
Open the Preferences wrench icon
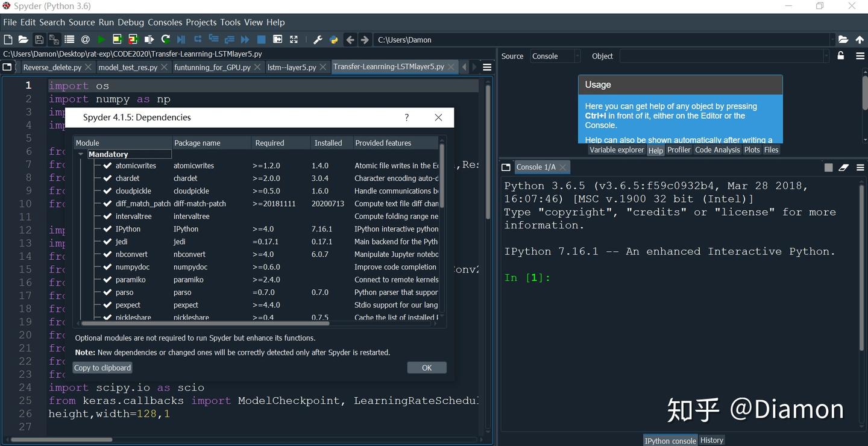click(318, 40)
